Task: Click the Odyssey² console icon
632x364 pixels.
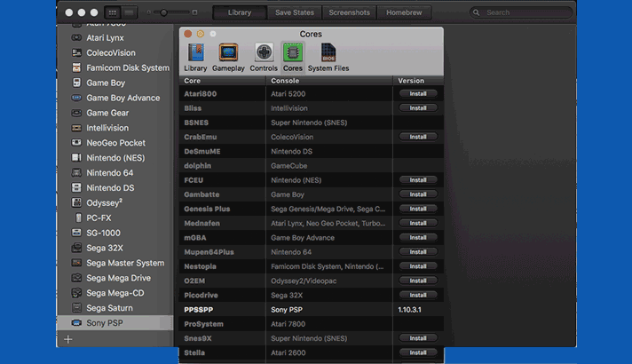Action: (x=76, y=202)
